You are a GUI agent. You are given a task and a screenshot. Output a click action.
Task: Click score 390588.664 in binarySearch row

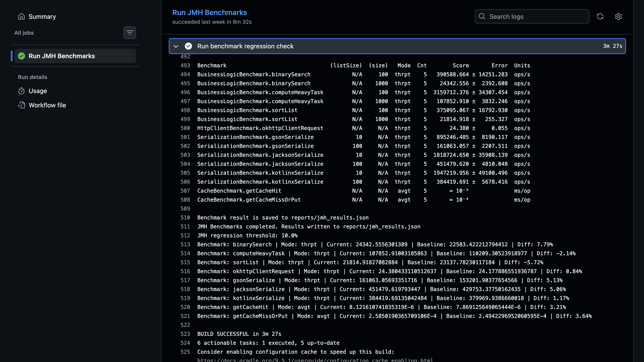(x=453, y=75)
